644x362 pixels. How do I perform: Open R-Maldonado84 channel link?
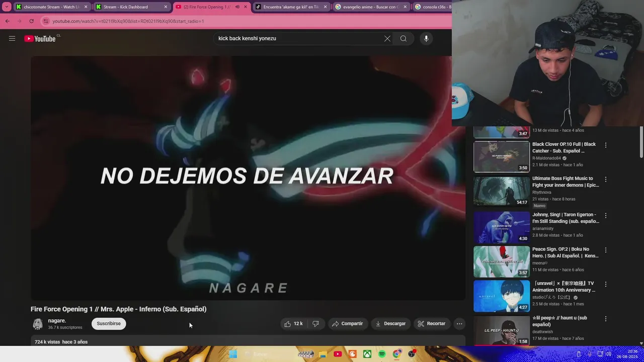coord(546,158)
